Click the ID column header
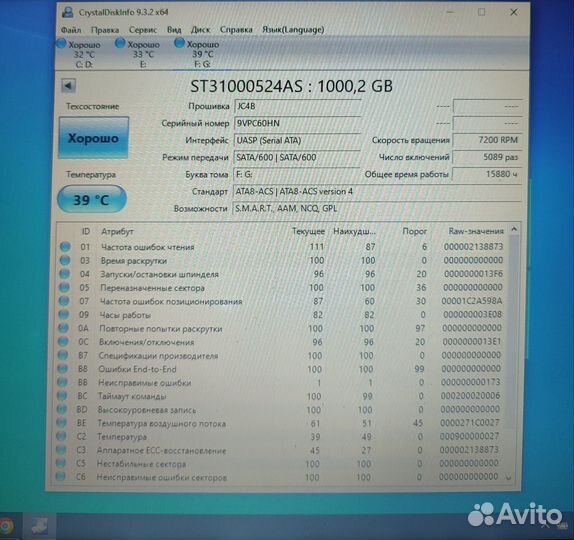 [86, 231]
